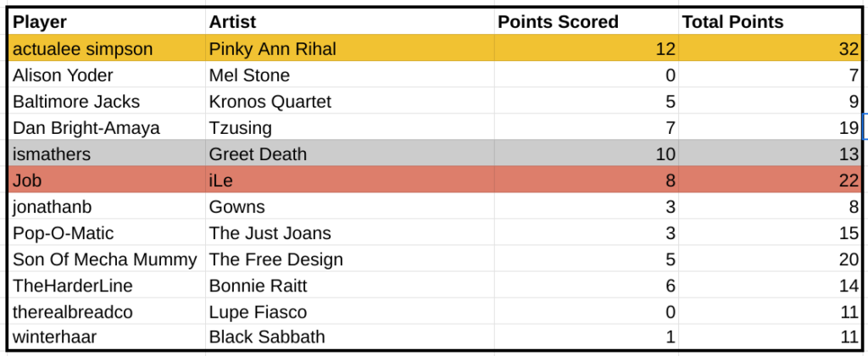Click the Player column header cell

pyautogui.click(x=106, y=21)
